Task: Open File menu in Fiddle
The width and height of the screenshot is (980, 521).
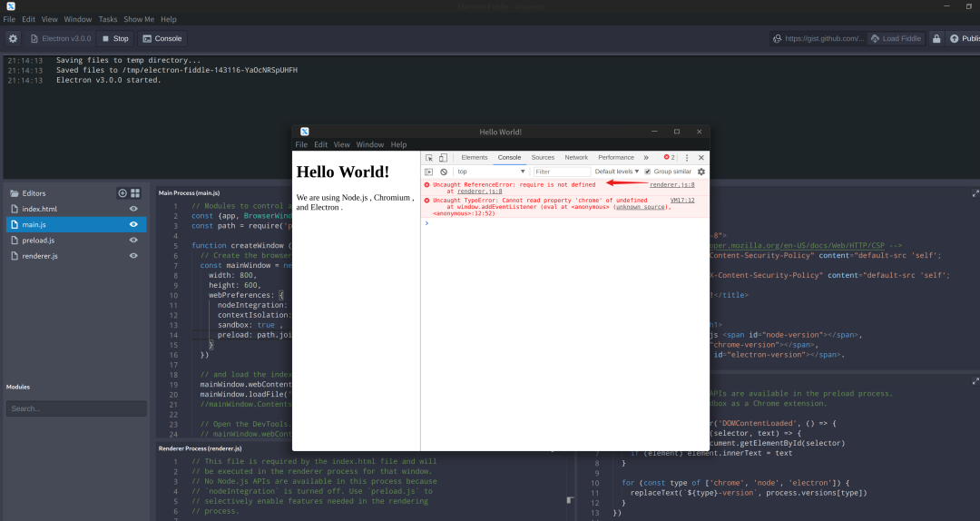Action: click(x=9, y=19)
